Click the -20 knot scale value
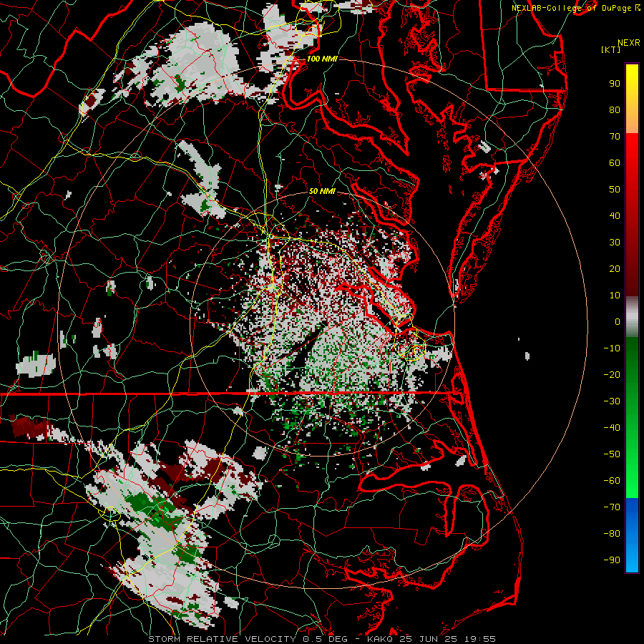The image size is (644, 644). tap(612, 374)
